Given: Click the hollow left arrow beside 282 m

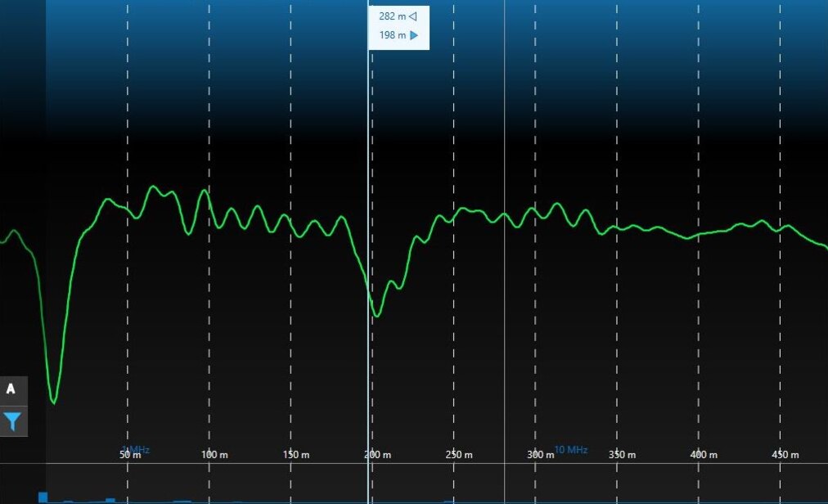Looking at the screenshot, I should point(413,16).
